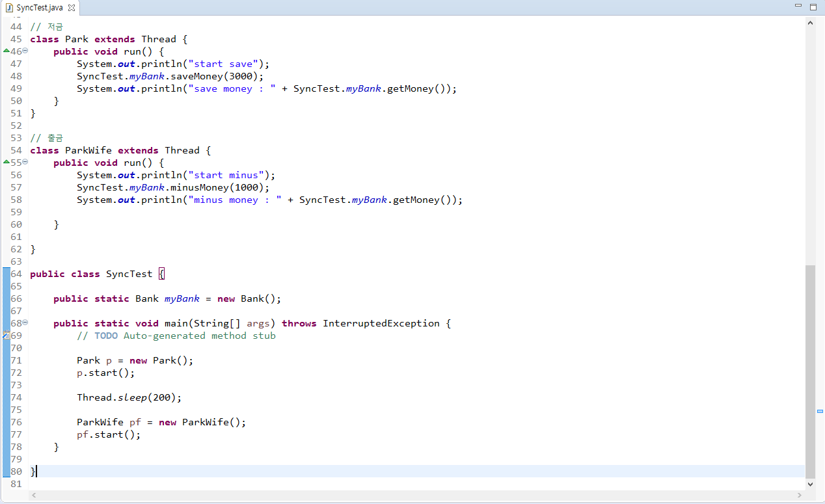
Task: Click line number 80 in the gutter
Action: pos(16,471)
